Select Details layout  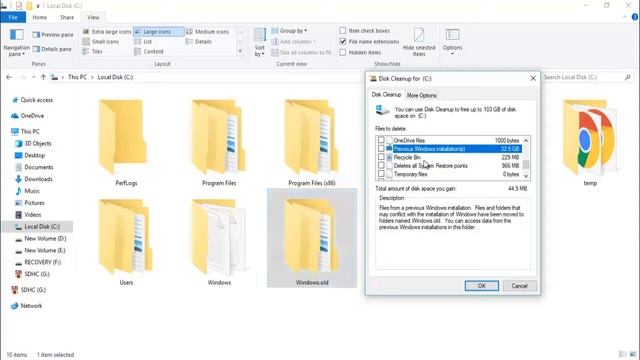(199, 42)
